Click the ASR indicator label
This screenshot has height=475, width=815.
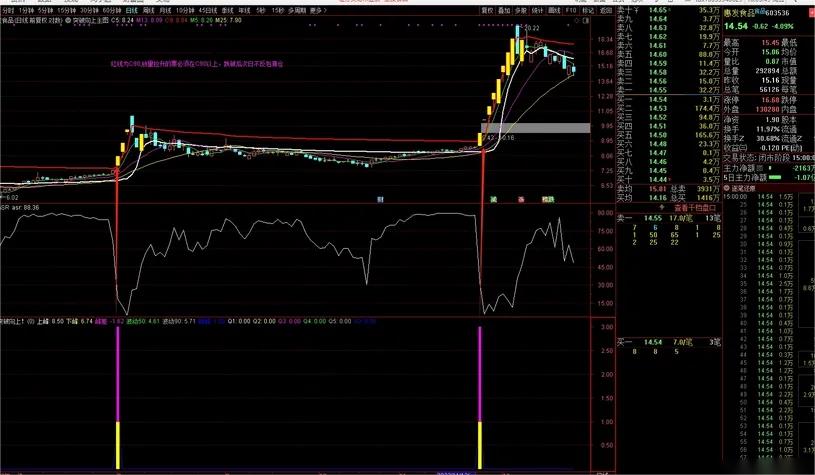pos(5,207)
